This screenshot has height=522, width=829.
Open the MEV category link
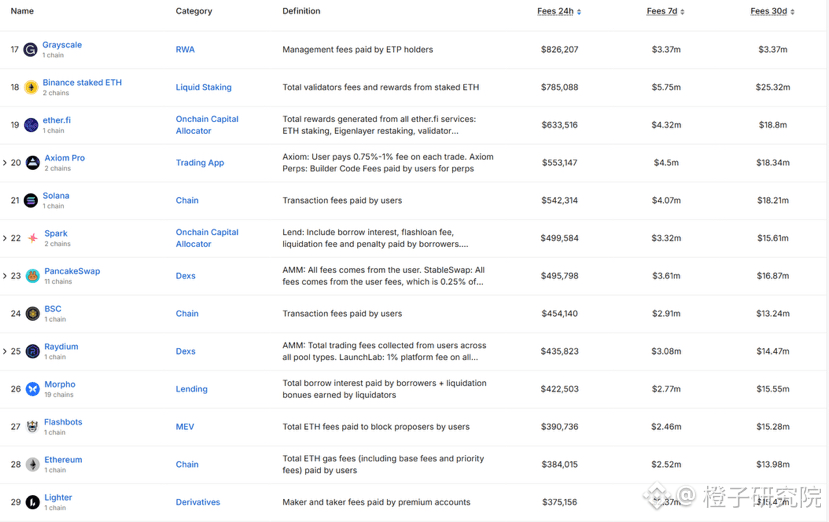(x=185, y=427)
